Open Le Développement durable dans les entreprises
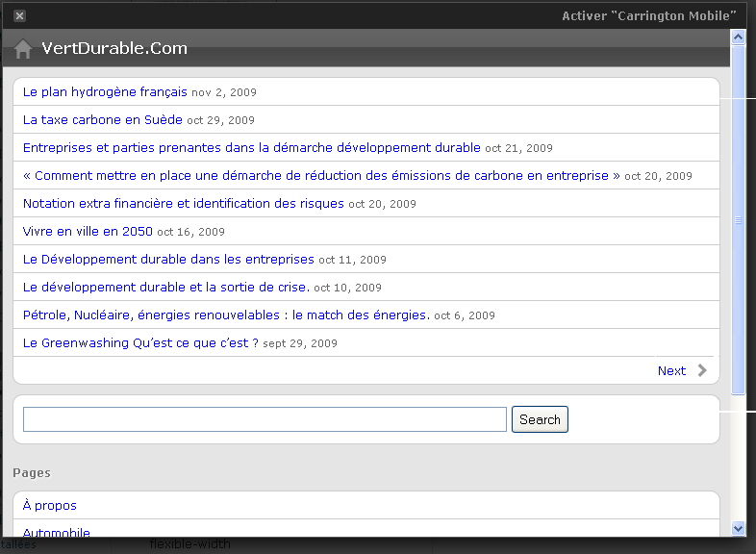756x554 pixels. 168,260
